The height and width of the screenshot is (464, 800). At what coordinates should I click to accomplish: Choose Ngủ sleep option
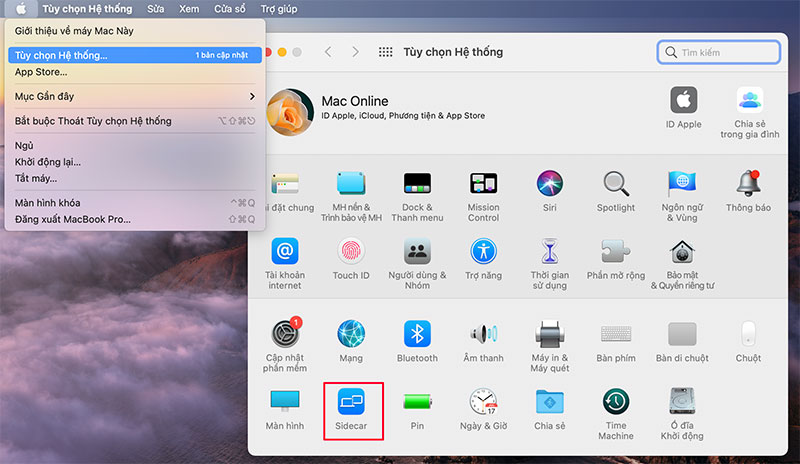tap(135, 145)
